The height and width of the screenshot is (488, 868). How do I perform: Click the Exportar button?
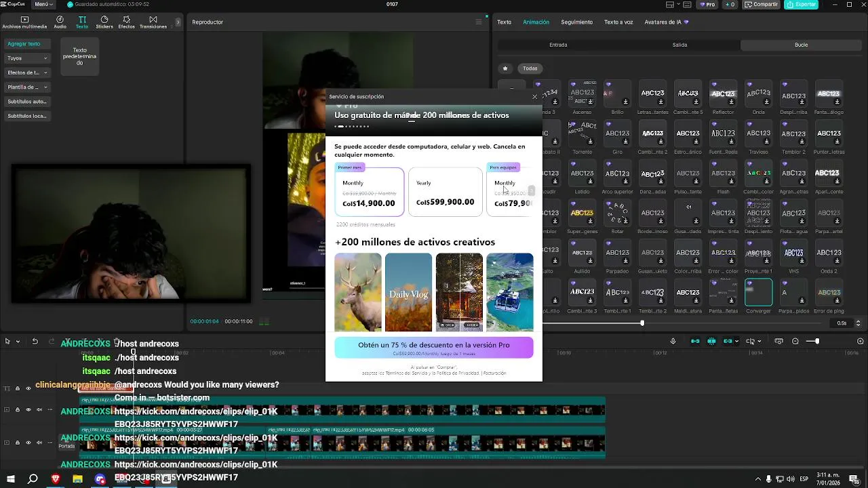(x=802, y=4)
